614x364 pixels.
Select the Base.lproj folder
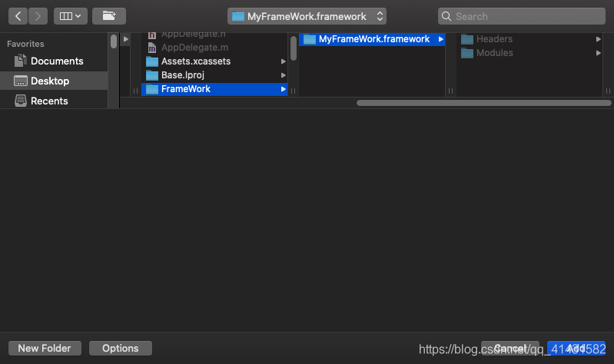click(214, 75)
